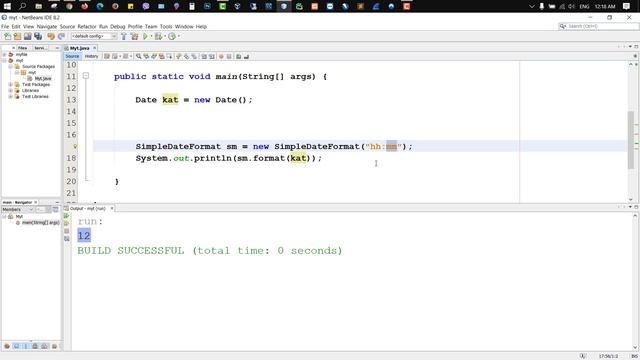Click the Open Project toolbar icon
Image resolution: width=640 pixels, height=360 pixels.
click(28, 36)
